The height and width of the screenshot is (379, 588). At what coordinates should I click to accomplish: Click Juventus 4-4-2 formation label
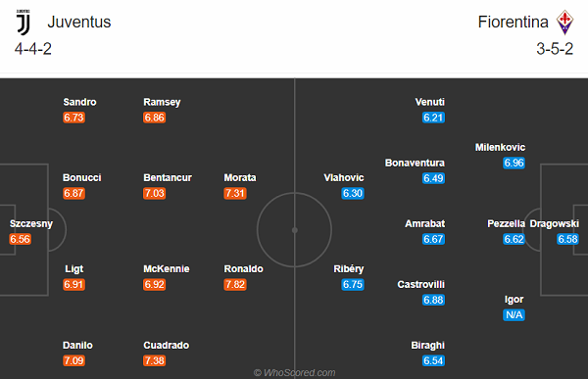click(33, 49)
